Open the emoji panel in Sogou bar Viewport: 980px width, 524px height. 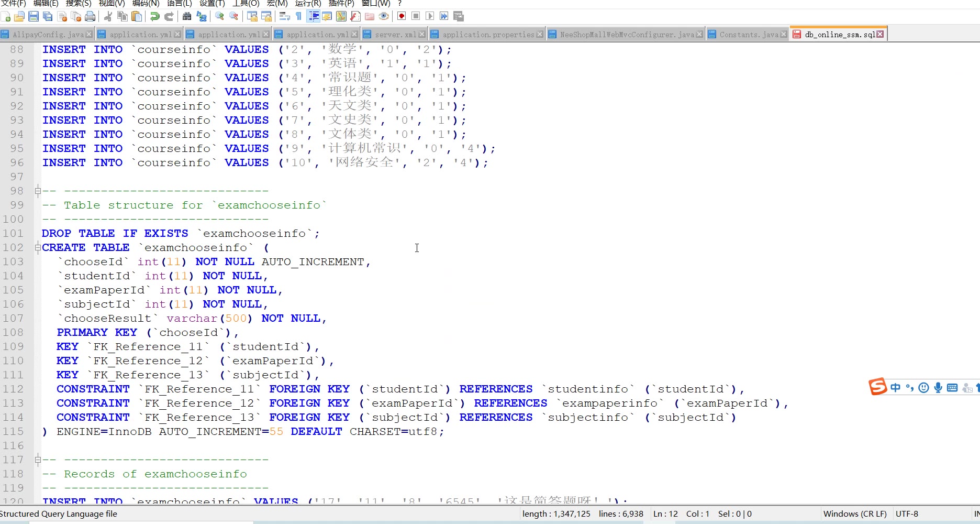pos(924,388)
